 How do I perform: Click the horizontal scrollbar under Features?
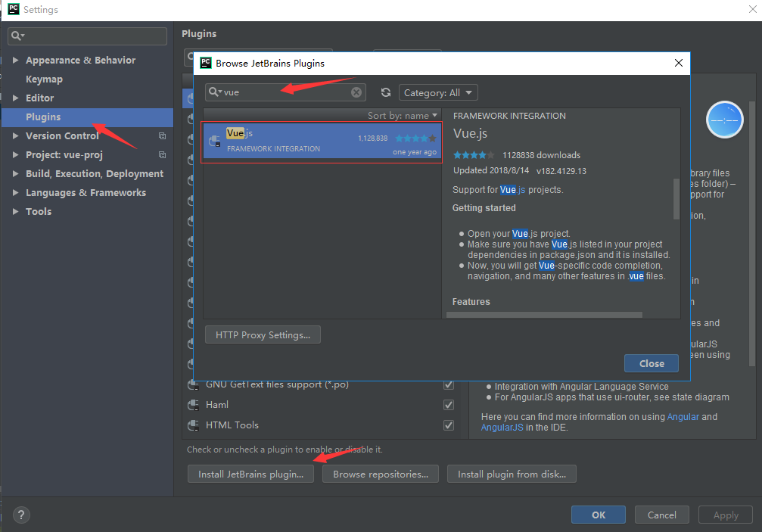544,315
